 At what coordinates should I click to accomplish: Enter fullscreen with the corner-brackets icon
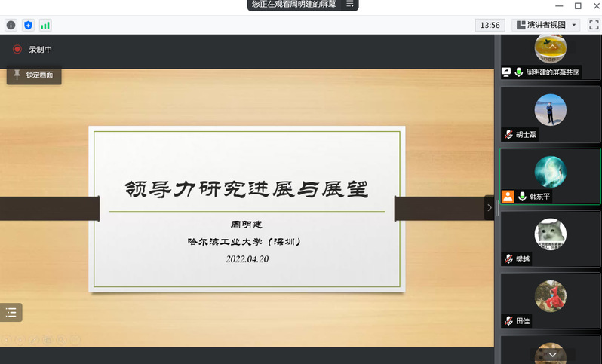[x=594, y=25]
